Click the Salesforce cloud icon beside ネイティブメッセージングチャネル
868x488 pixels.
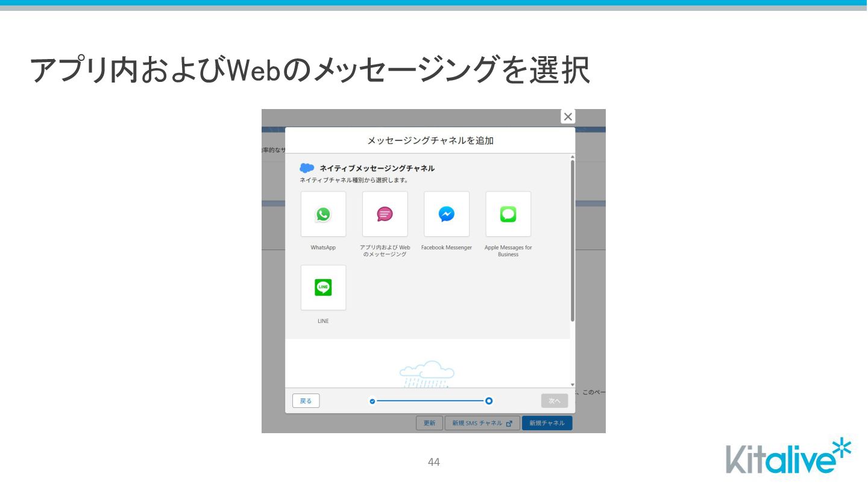click(307, 168)
